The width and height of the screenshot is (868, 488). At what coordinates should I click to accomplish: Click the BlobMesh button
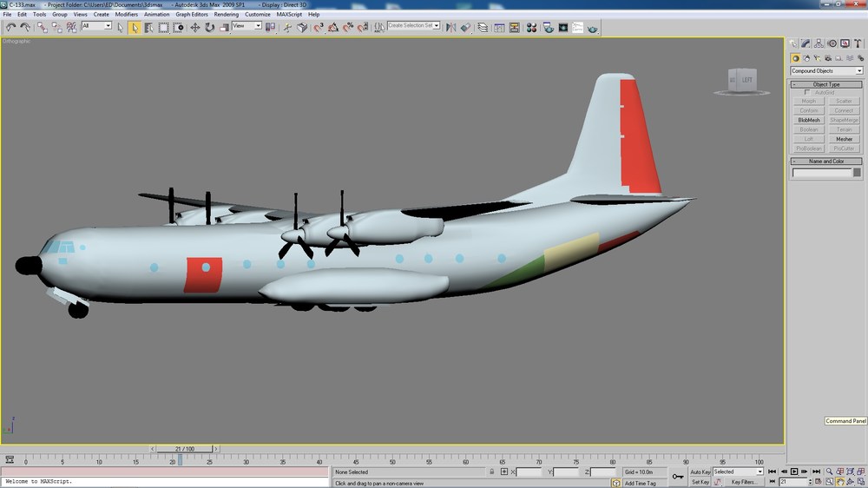click(x=809, y=120)
